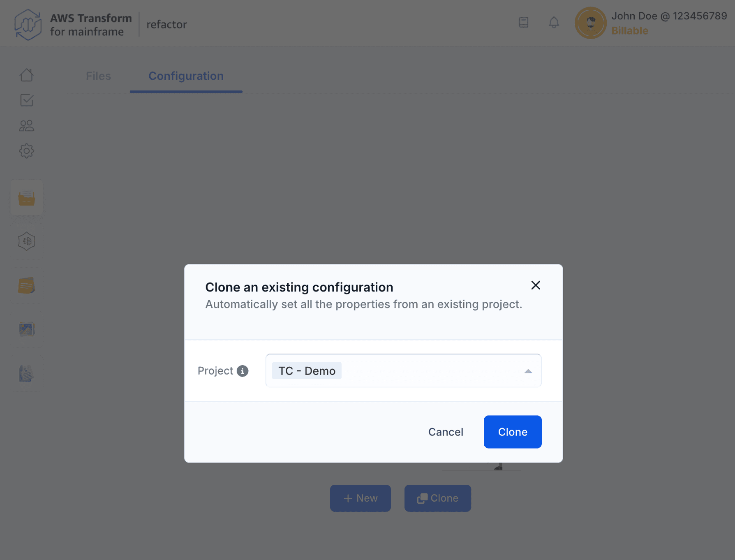The height and width of the screenshot is (560, 735).
Task: Open the Project dropdown in the dialog
Action: pyautogui.click(x=403, y=370)
